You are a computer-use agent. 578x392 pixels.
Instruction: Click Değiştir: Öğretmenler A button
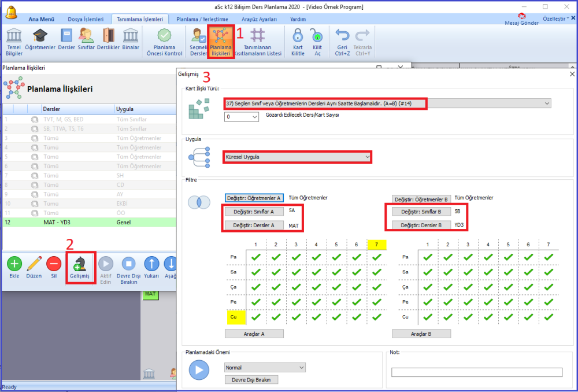pos(254,198)
